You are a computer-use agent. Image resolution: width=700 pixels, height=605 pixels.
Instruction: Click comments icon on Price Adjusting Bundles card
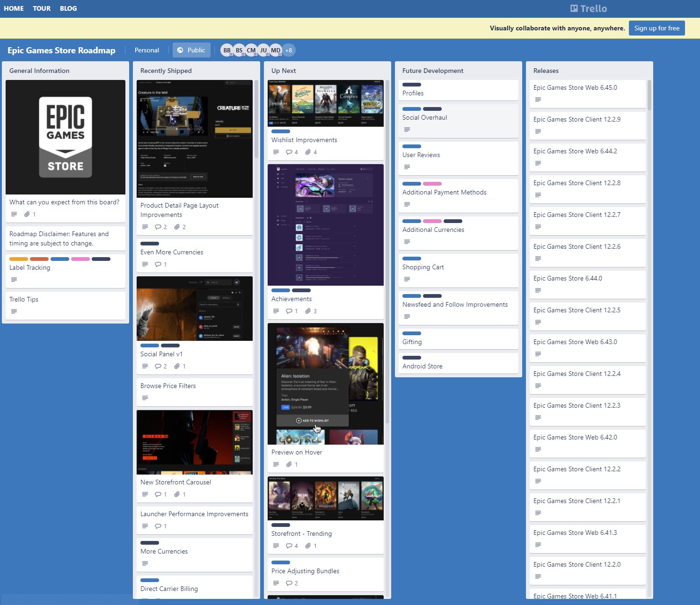pos(289,583)
